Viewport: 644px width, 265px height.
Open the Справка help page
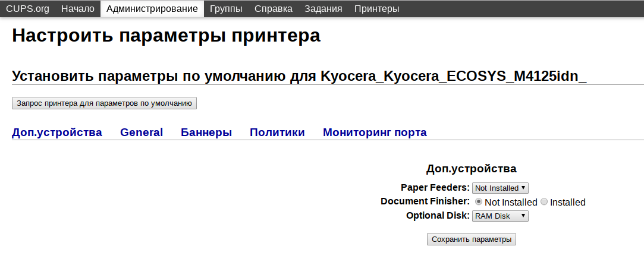[x=274, y=8]
